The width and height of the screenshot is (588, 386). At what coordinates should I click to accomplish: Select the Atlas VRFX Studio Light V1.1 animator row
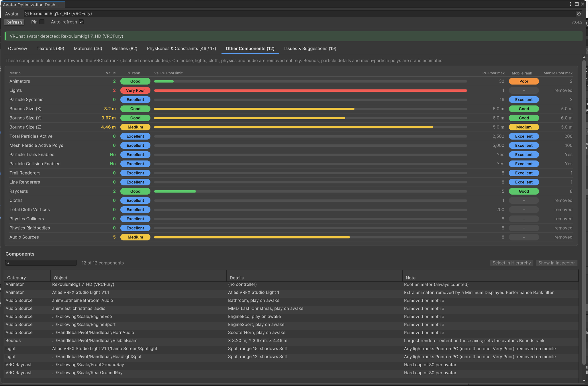[x=291, y=293]
